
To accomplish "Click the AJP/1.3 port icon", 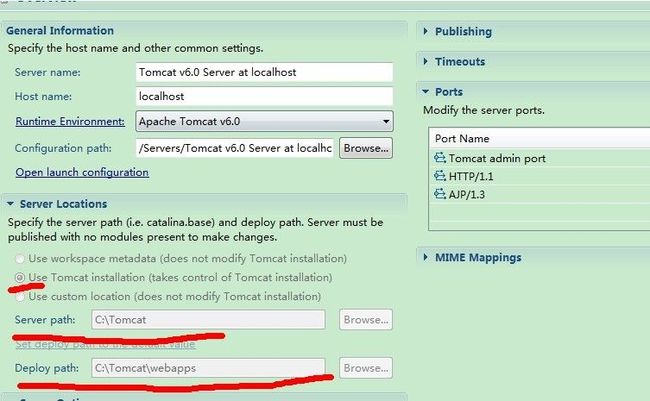I will pyautogui.click(x=439, y=194).
